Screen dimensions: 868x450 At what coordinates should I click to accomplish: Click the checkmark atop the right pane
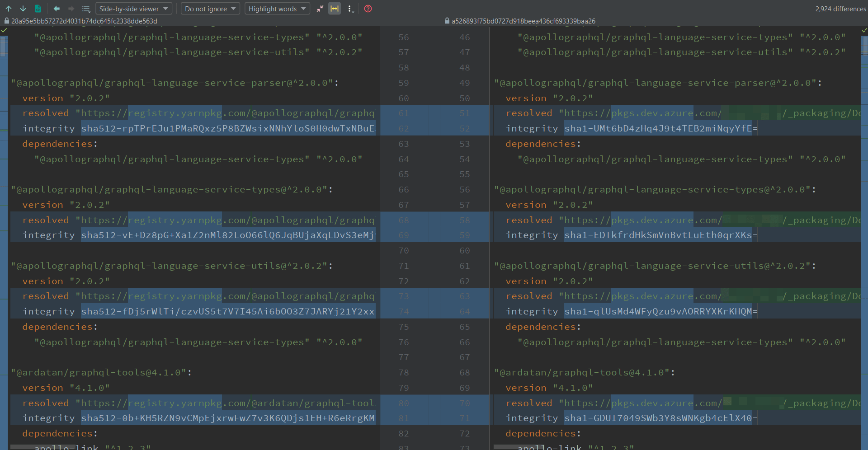(x=863, y=30)
